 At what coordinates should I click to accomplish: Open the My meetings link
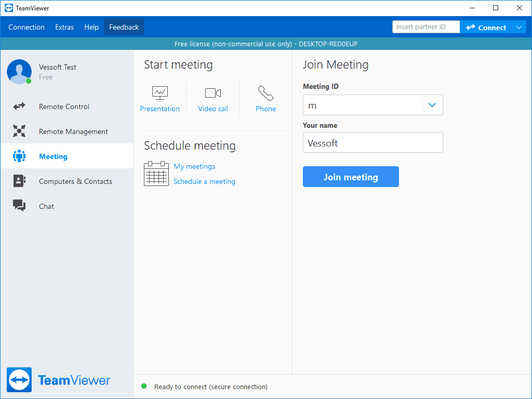coord(194,166)
